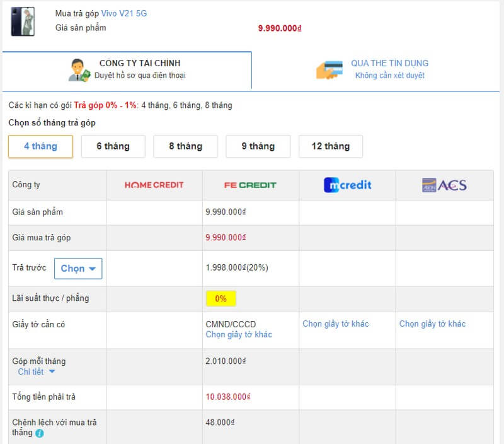Open Chọn giấy tờ khác under FE Credit
Image resolution: width=504 pixels, height=444 pixels.
click(x=239, y=335)
